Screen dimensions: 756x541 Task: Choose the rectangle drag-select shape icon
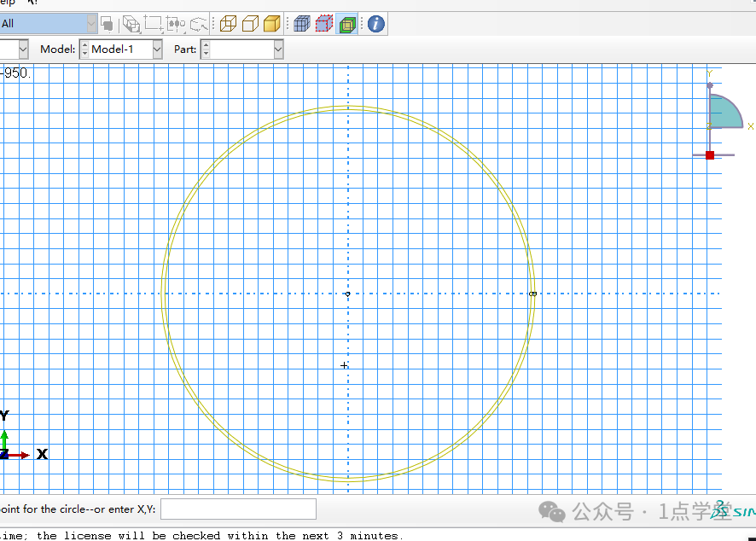[154, 24]
